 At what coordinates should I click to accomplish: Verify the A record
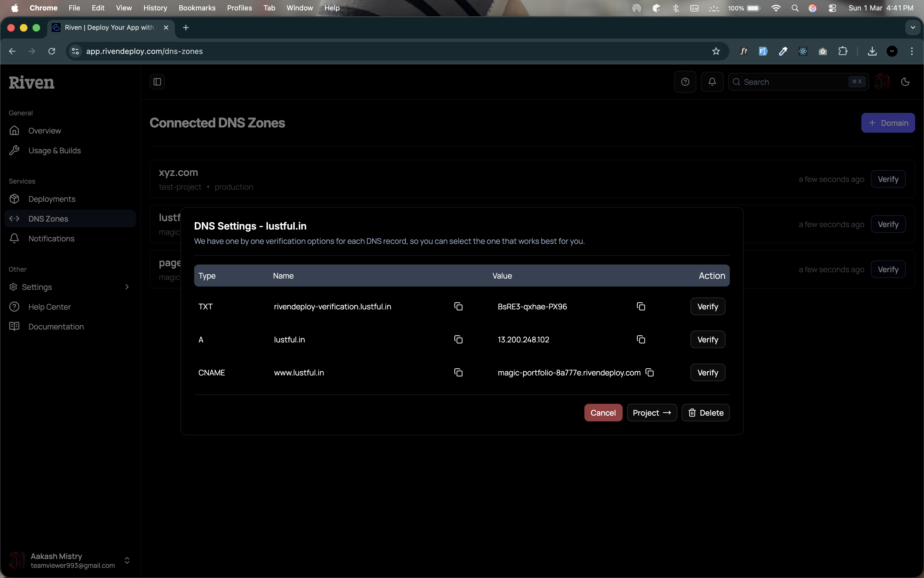pyautogui.click(x=708, y=339)
